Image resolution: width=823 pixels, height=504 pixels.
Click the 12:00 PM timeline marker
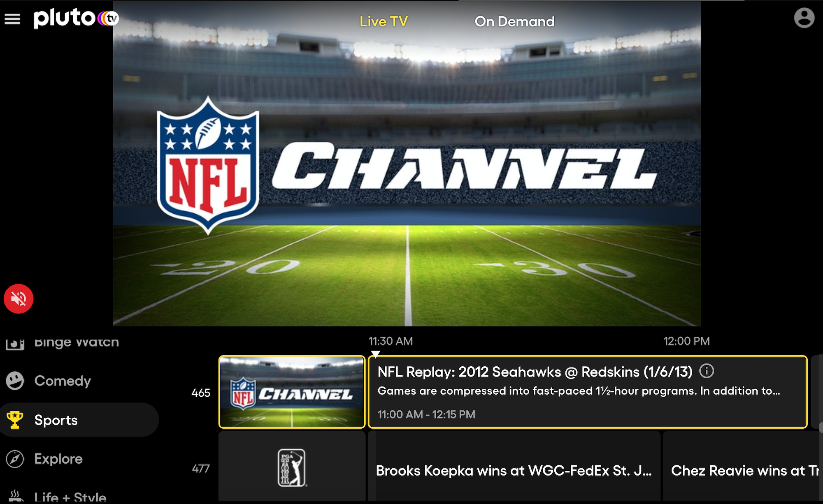pos(687,341)
